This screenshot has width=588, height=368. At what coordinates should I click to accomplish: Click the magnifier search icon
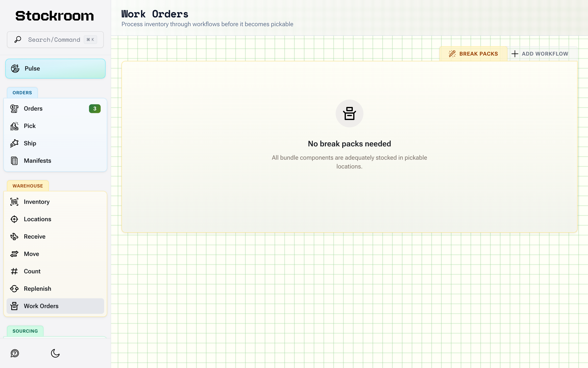pos(18,39)
